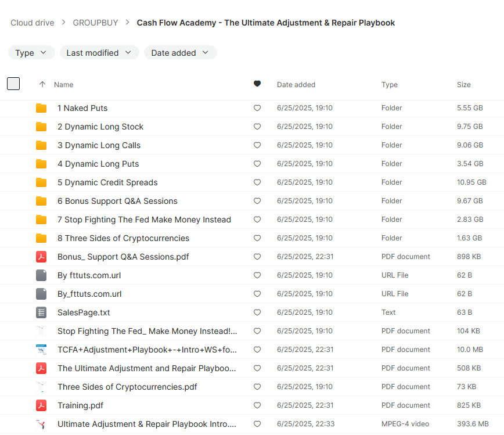504x435 pixels.
Task: Favorite the Three Sides of Cryptocurrencies.pdf file
Action: pos(257,387)
